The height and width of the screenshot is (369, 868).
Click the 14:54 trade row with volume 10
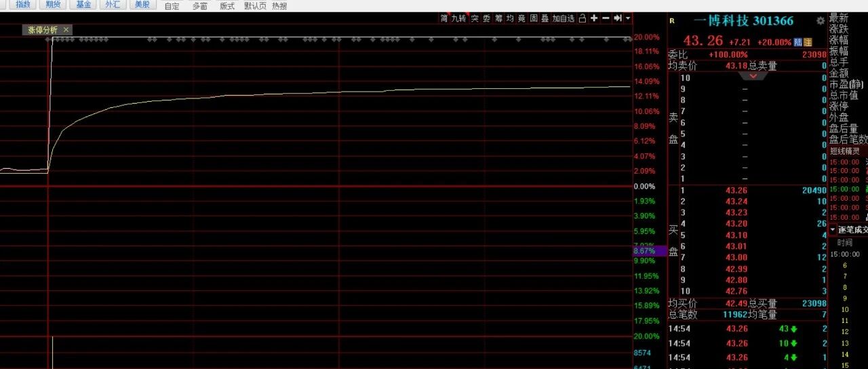[x=747, y=343]
